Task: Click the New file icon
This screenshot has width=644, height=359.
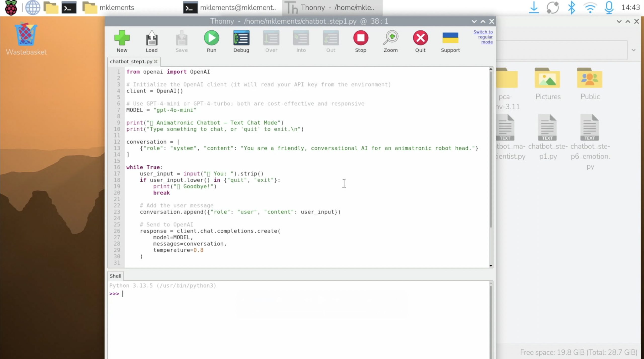Action: [122, 38]
